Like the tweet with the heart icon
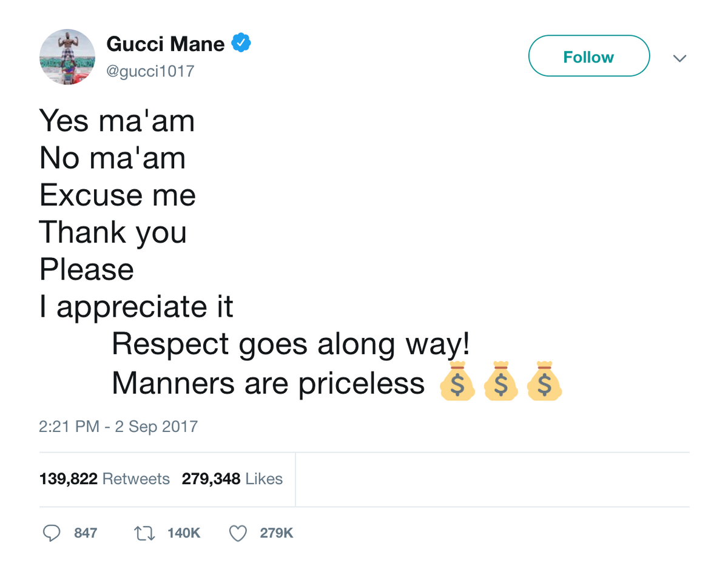728x569 pixels. [238, 533]
